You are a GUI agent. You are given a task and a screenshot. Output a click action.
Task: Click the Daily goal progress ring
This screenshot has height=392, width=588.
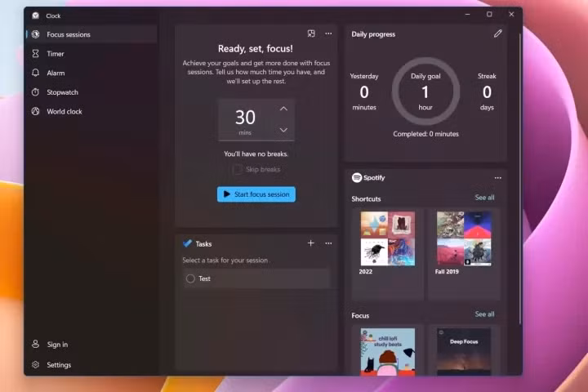(425, 91)
